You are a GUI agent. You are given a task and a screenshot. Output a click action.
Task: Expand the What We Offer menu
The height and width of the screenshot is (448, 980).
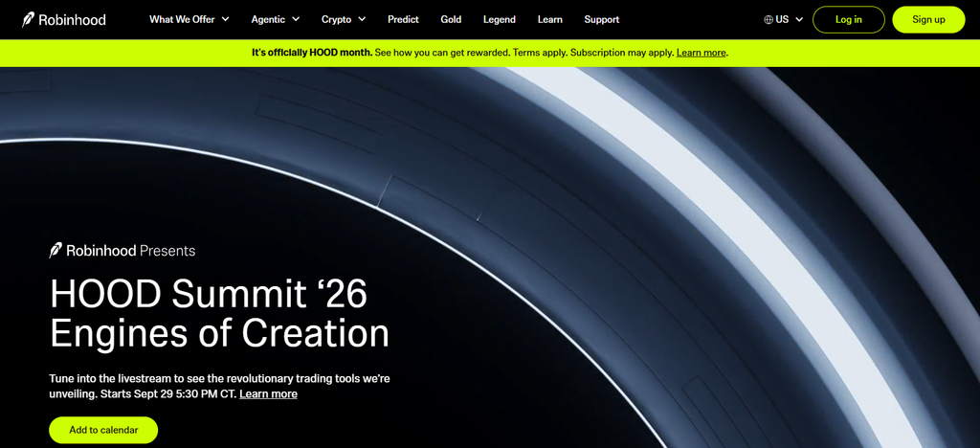point(189,19)
